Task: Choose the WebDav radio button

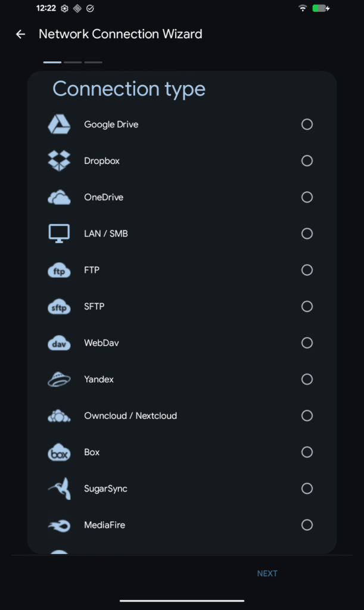Action: pos(307,343)
